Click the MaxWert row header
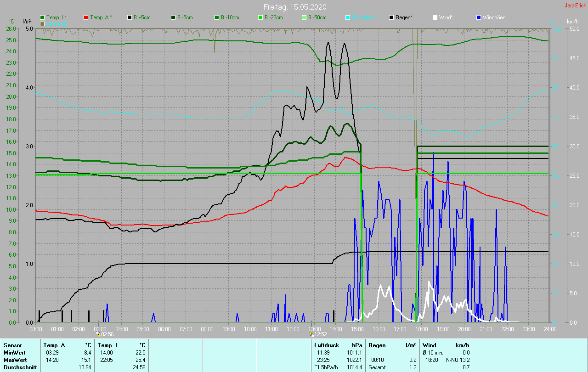The image size is (588, 372). [15, 360]
